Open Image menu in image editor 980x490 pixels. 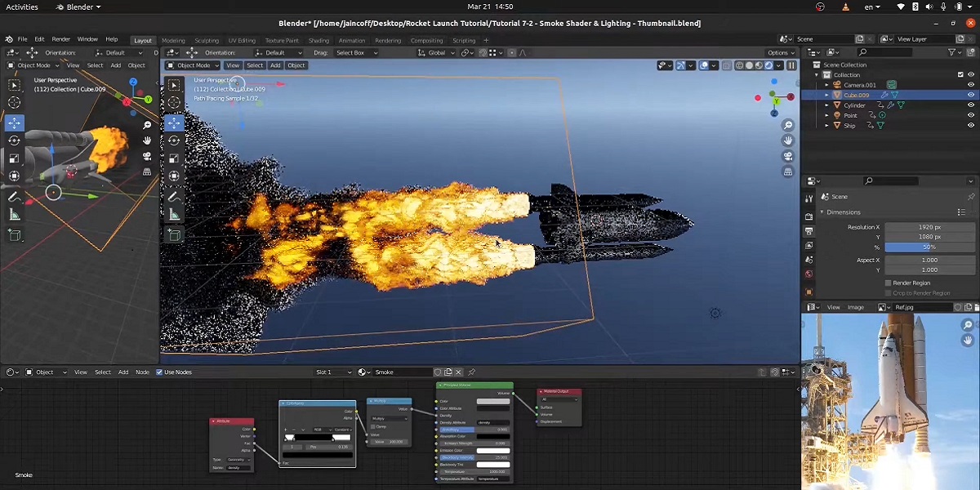(x=856, y=307)
